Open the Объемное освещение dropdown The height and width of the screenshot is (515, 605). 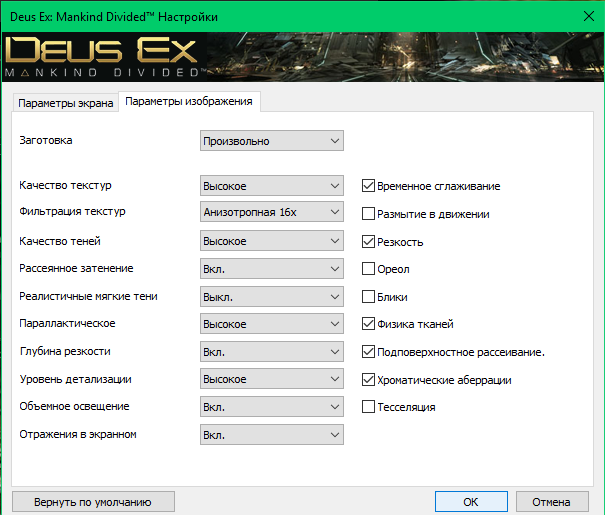(x=272, y=407)
